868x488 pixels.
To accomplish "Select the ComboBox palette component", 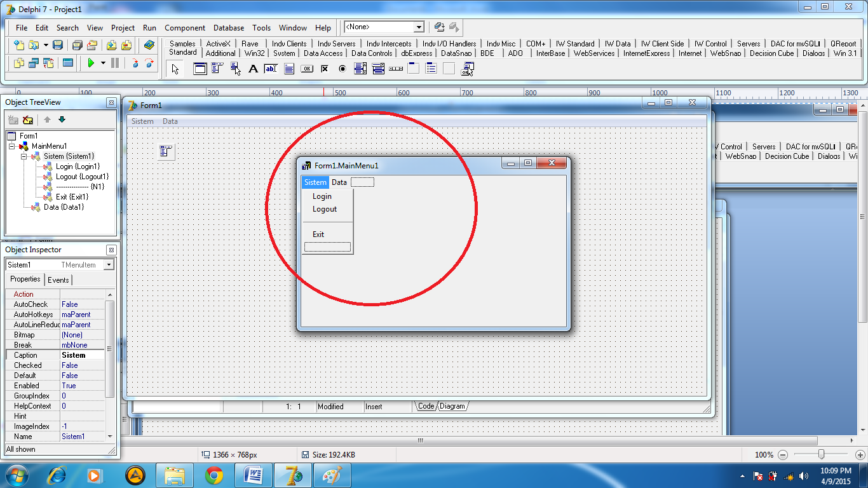I will coord(378,69).
